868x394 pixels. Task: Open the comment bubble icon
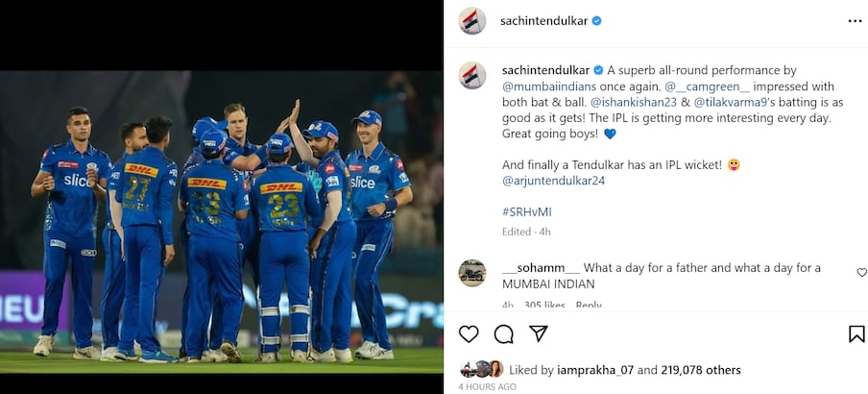click(503, 333)
